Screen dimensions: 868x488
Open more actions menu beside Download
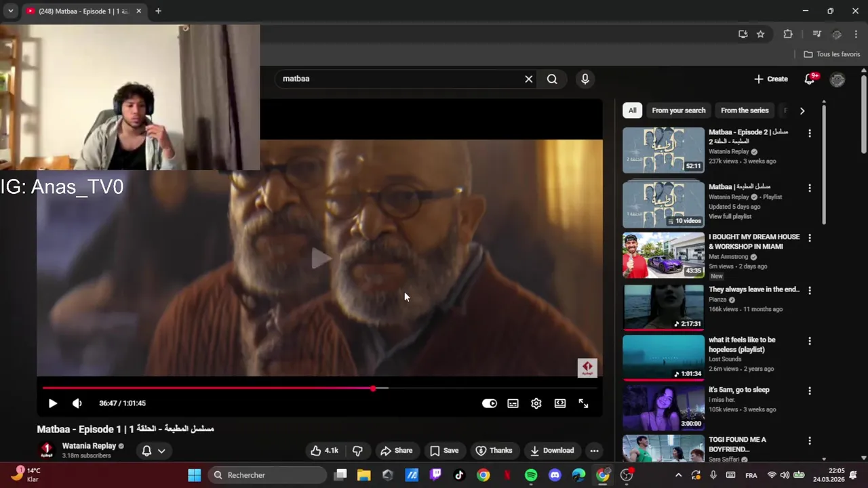[594, 451]
